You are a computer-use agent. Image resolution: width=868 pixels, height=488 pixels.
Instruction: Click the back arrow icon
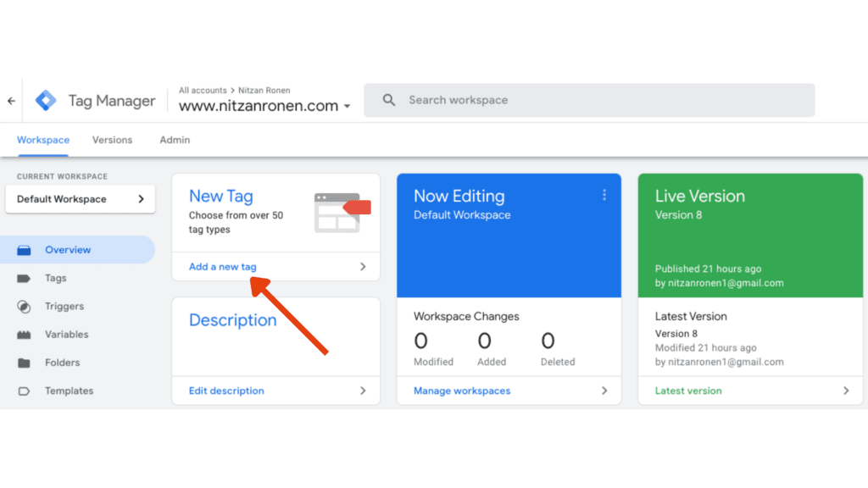click(x=11, y=101)
